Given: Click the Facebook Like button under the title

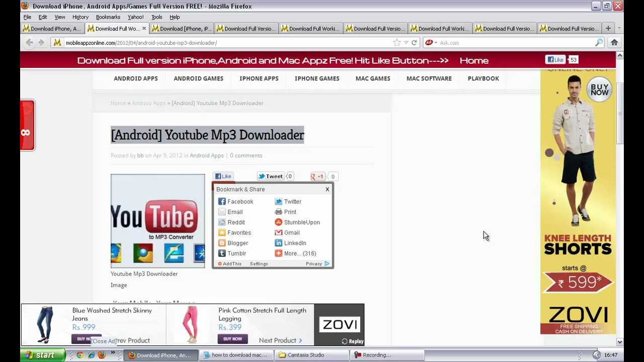Looking at the screenshot, I should 223,176.
